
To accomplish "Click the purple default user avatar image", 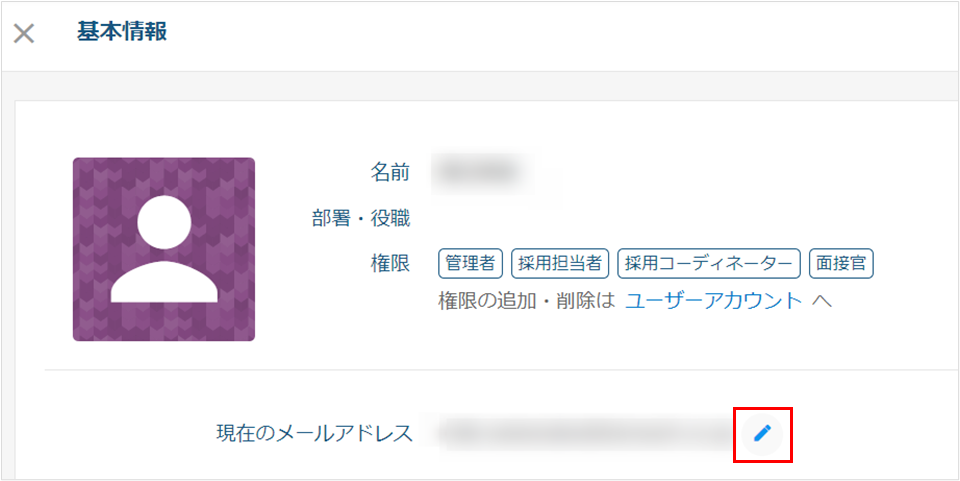I will pos(164,249).
